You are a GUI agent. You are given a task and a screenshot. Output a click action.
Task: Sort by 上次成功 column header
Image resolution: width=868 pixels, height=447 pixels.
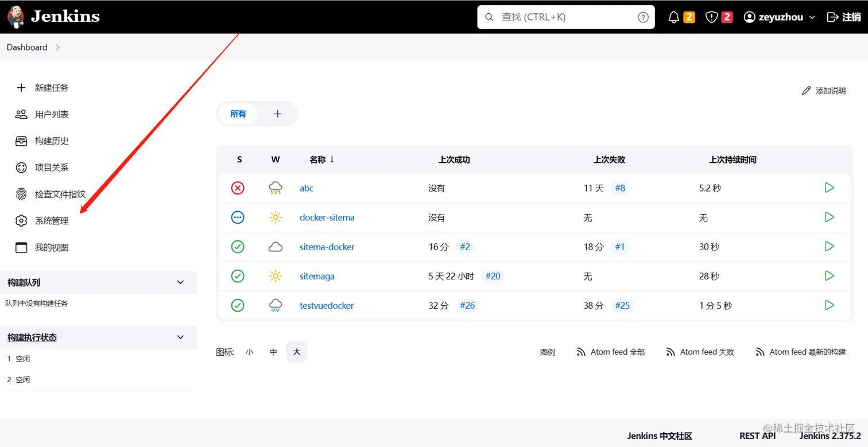pos(454,160)
